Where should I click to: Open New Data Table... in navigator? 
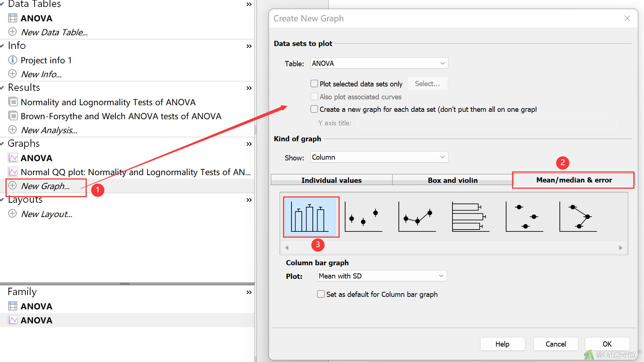[x=54, y=32]
